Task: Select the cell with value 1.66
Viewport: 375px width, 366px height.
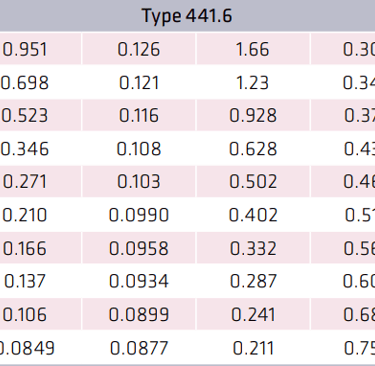Action: coord(253,49)
